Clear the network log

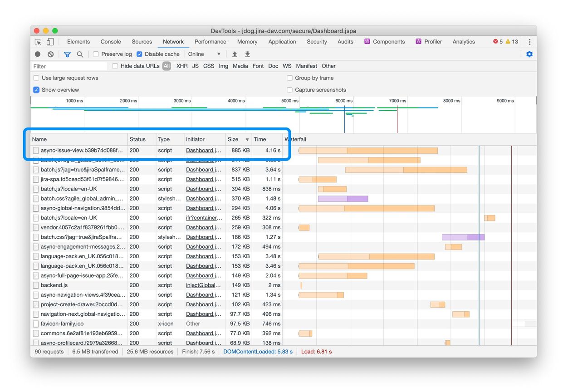click(51, 54)
